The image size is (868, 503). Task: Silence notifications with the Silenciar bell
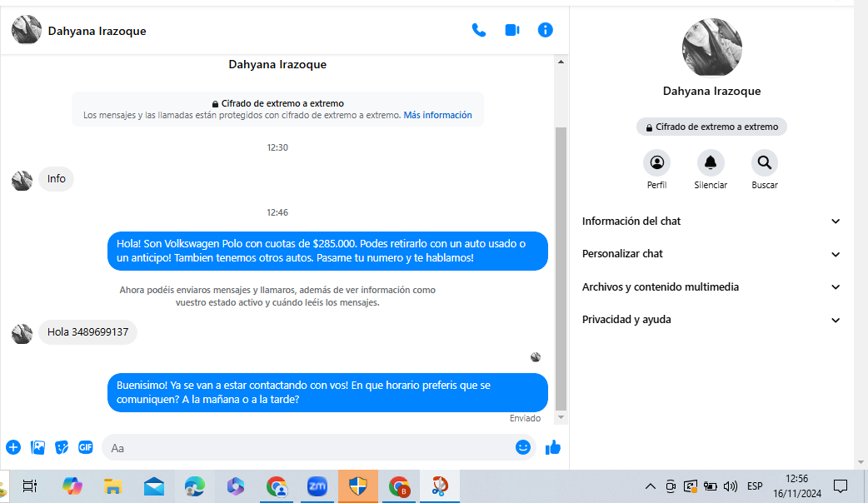(711, 162)
